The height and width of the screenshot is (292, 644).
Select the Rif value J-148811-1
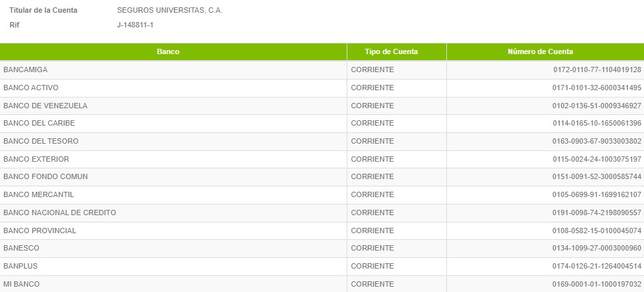pyautogui.click(x=135, y=25)
